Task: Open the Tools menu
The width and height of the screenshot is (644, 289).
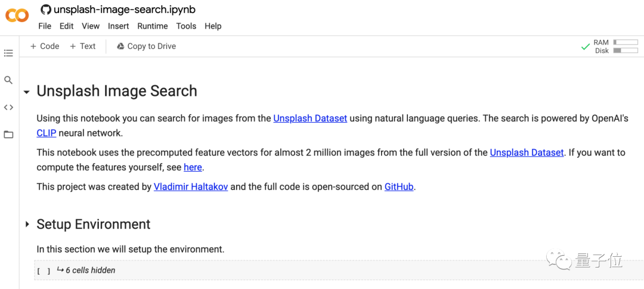Action: tap(186, 26)
